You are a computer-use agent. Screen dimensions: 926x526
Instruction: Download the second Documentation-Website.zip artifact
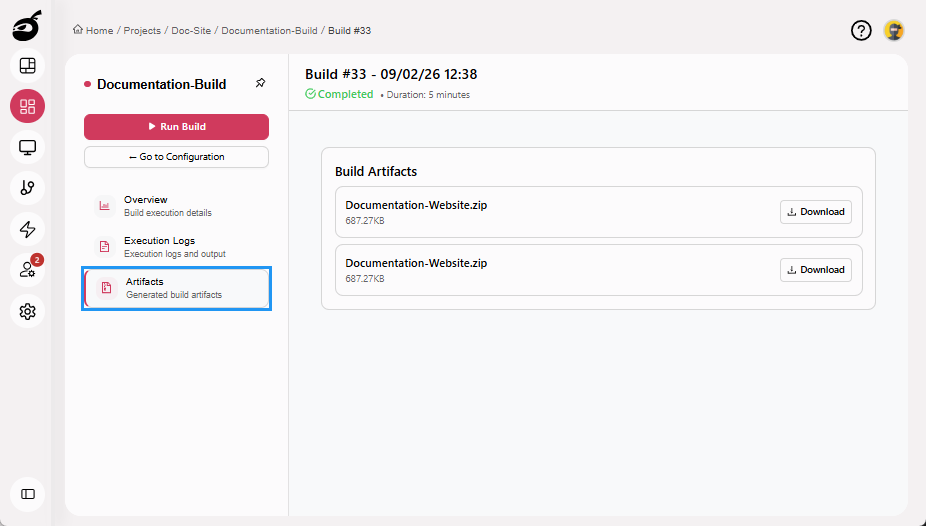click(x=816, y=270)
